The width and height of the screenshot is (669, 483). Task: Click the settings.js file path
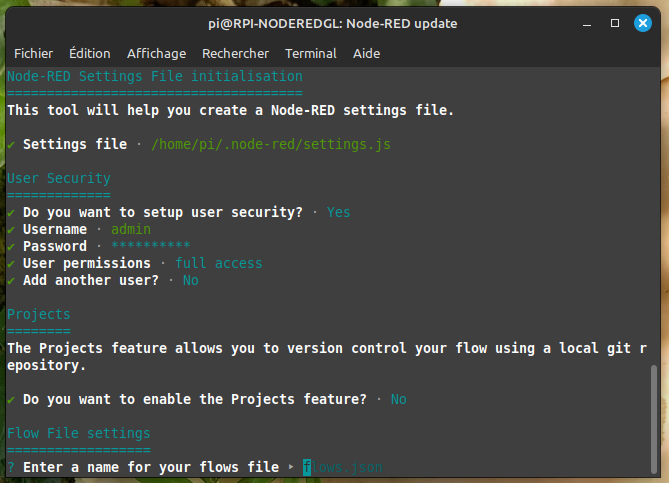[x=270, y=145]
